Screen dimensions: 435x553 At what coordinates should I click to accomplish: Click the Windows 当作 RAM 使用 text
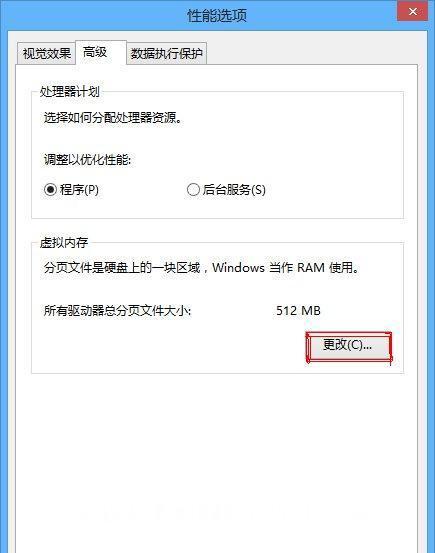[285, 268]
